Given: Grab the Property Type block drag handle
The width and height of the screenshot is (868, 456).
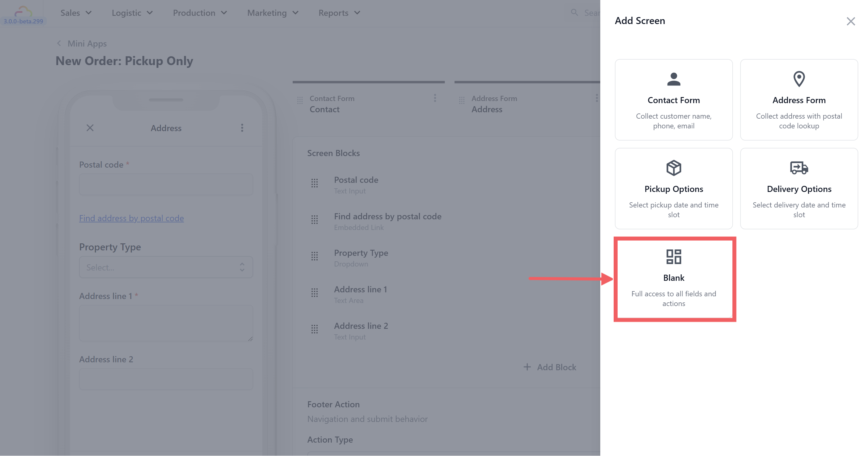Looking at the screenshot, I should (314, 256).
